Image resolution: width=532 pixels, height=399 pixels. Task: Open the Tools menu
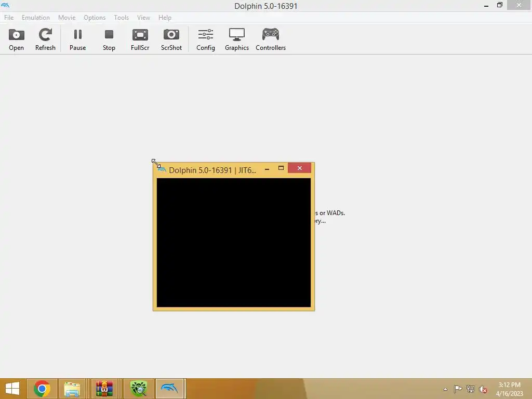tap(121, 17)
